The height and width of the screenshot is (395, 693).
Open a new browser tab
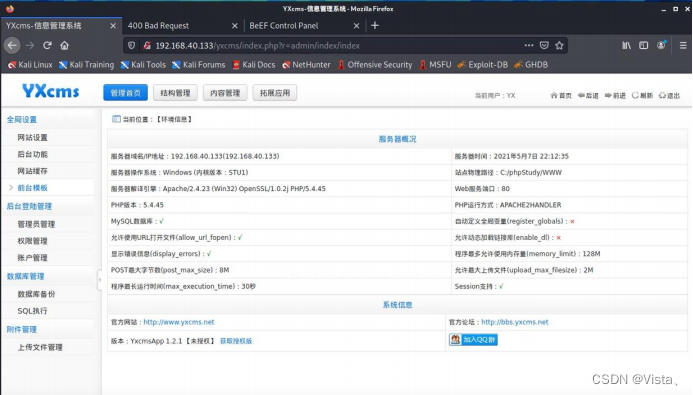click(x=375, y=26)
